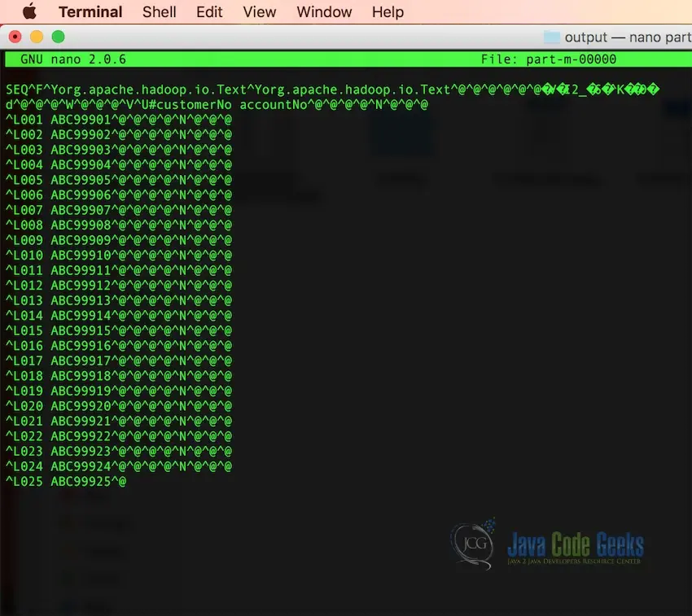Place cursor on row 'ABC99906'
692x616 pixels.
tap(118, 195)
